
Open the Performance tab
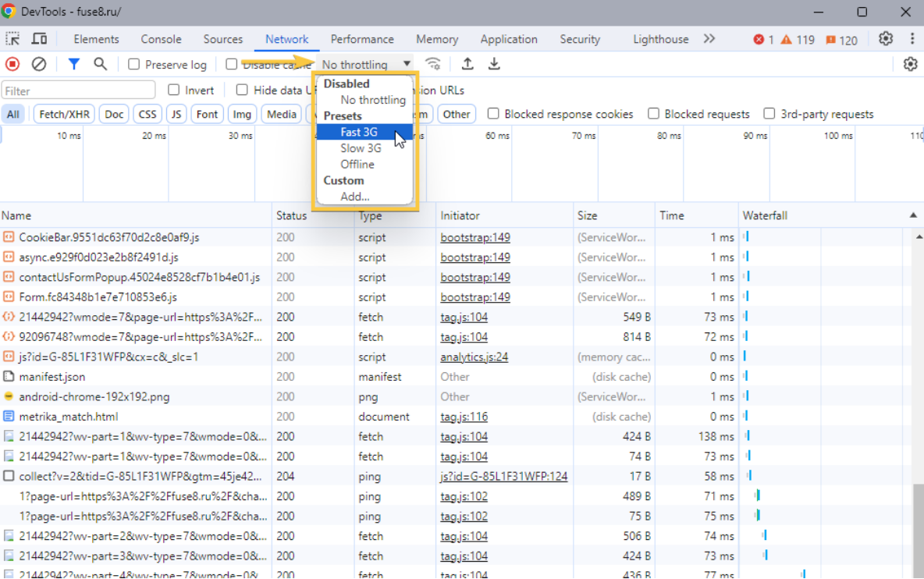tap(362, 39)
